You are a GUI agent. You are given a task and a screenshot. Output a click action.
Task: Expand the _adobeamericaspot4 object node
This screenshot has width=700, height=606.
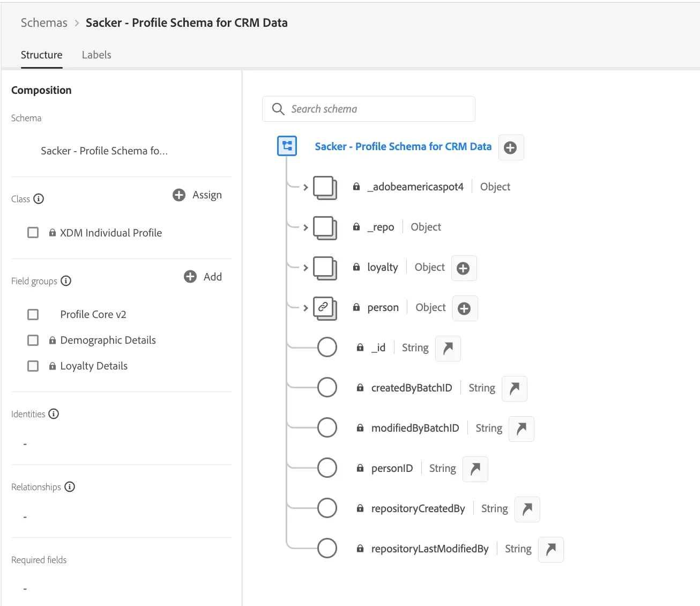306,187
